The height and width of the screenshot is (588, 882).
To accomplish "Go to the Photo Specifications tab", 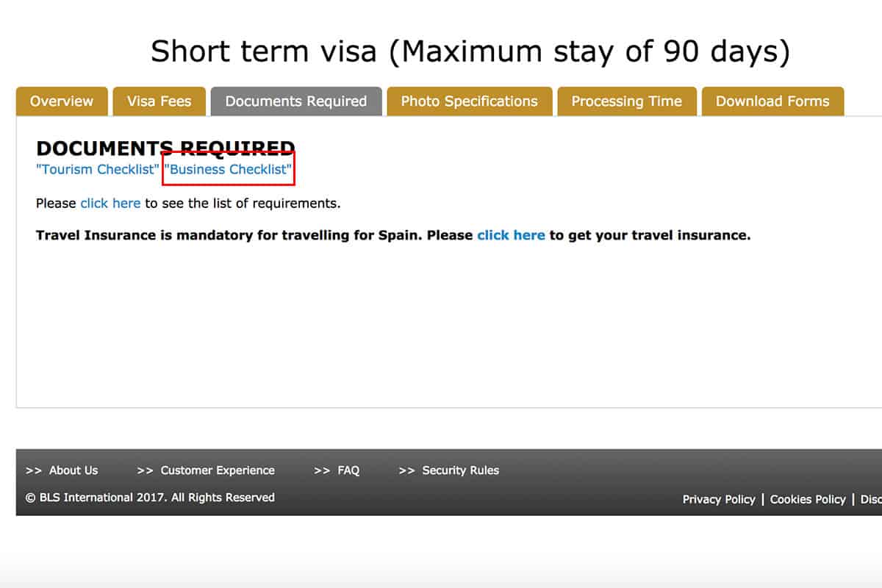I will pyautogui.click(x=469, y=101).
